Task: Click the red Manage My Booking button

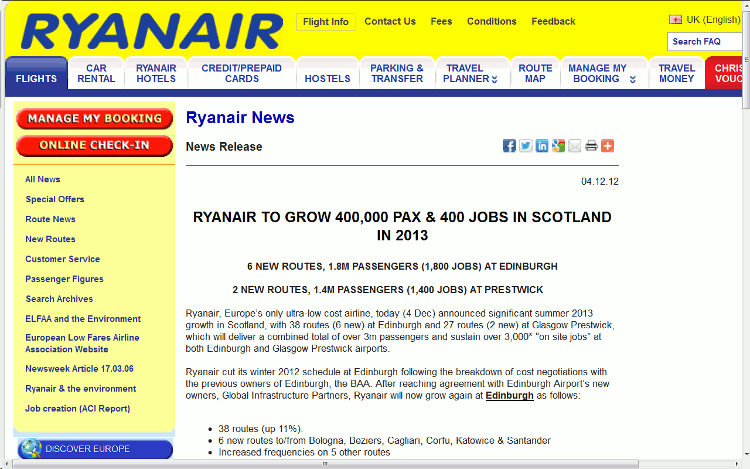Action: pos(94,119)
